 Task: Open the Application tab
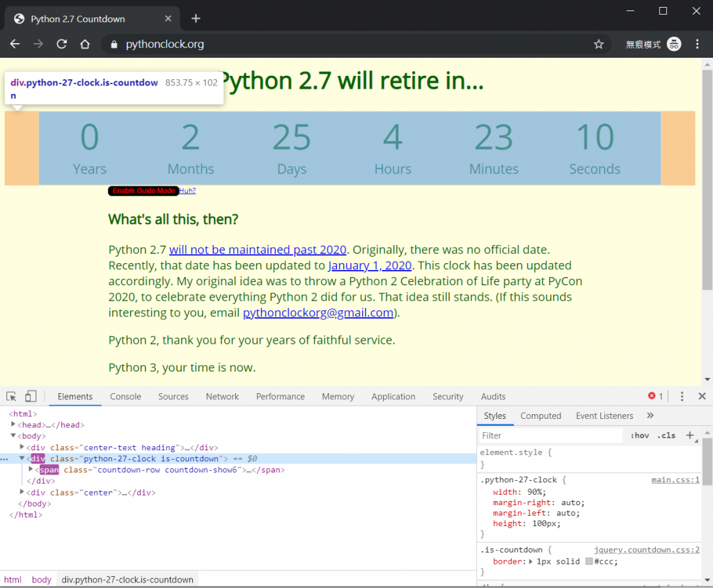tap(393, 396)
